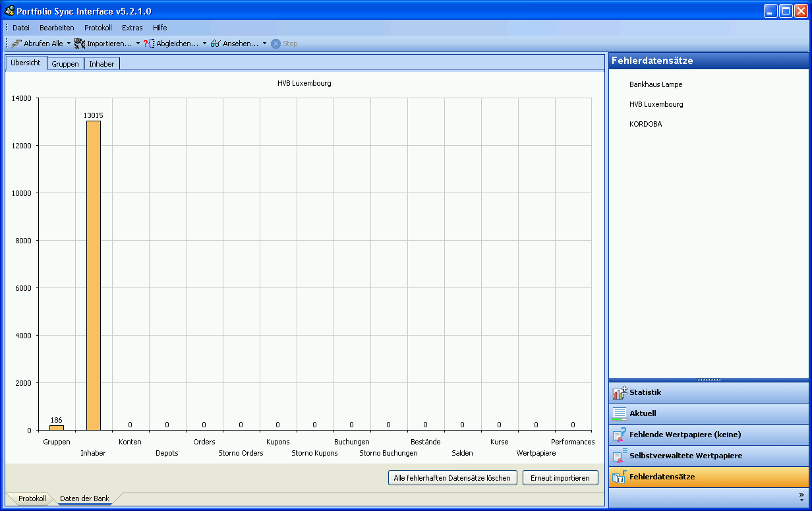Click the Ansehen glasses icon

tap(216, 44)
